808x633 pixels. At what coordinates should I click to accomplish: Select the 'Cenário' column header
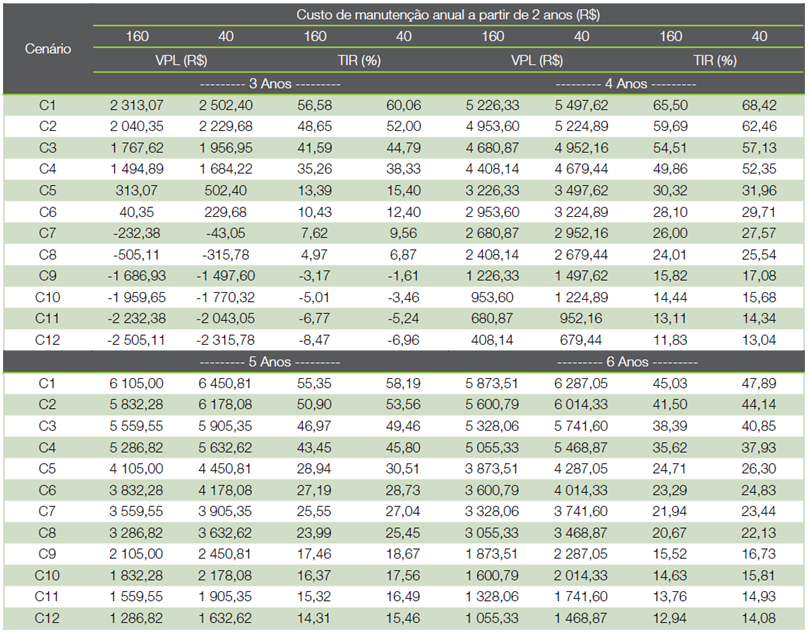(x=48, y=49)
